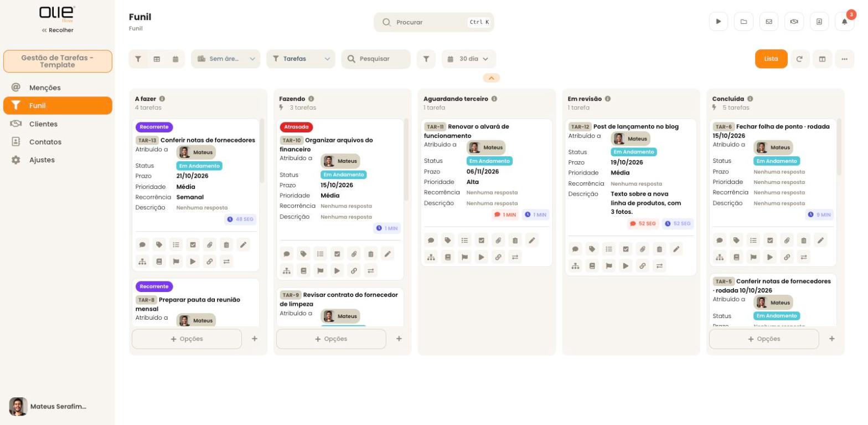Open the Tarefas filter dropdown
The height and width of the screenshot is (425, 868).
(301, 59)
